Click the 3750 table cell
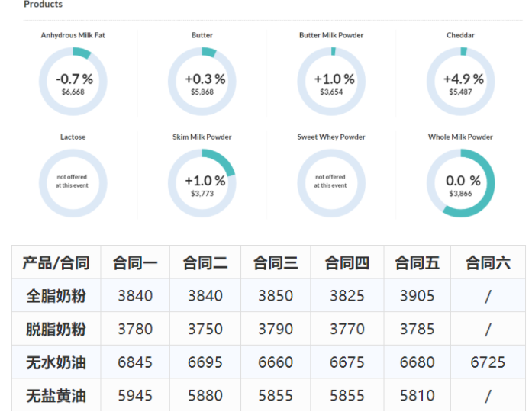Screen dimensions: 532x415 [x=205, y=329]
